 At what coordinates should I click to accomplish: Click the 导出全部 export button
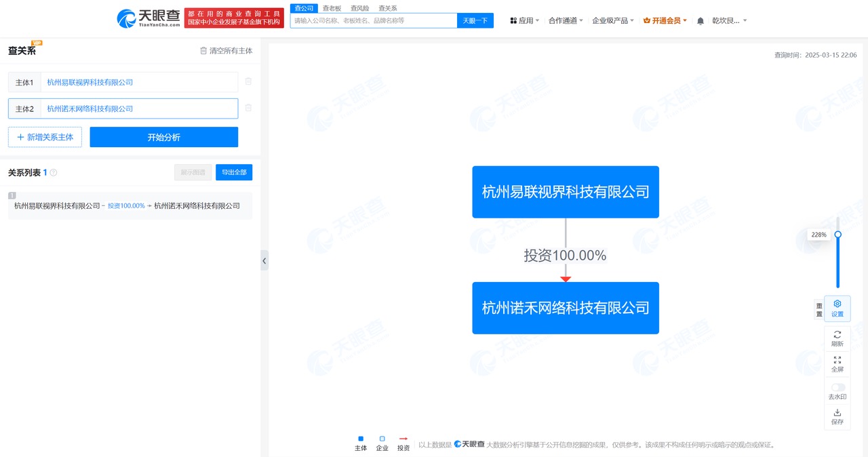234,172
